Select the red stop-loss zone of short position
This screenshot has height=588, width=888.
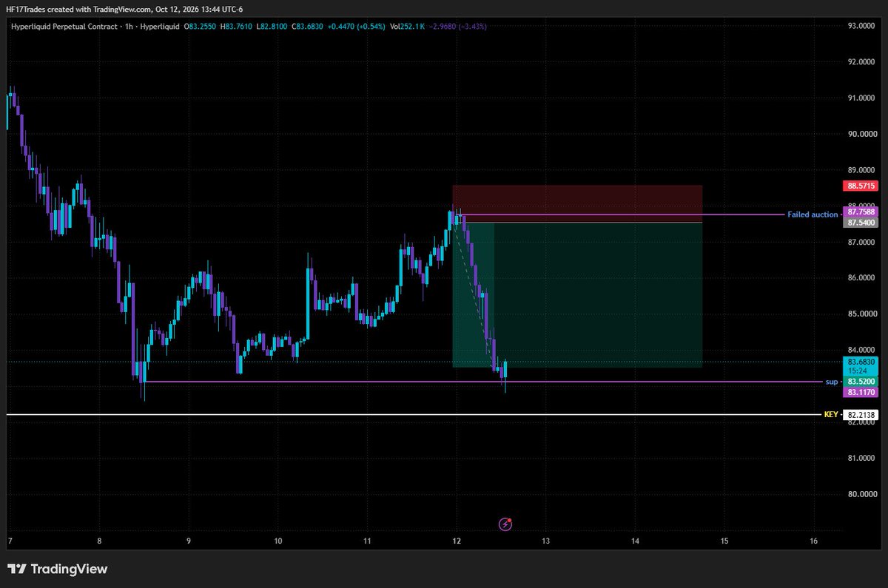(x=577, y=203)
